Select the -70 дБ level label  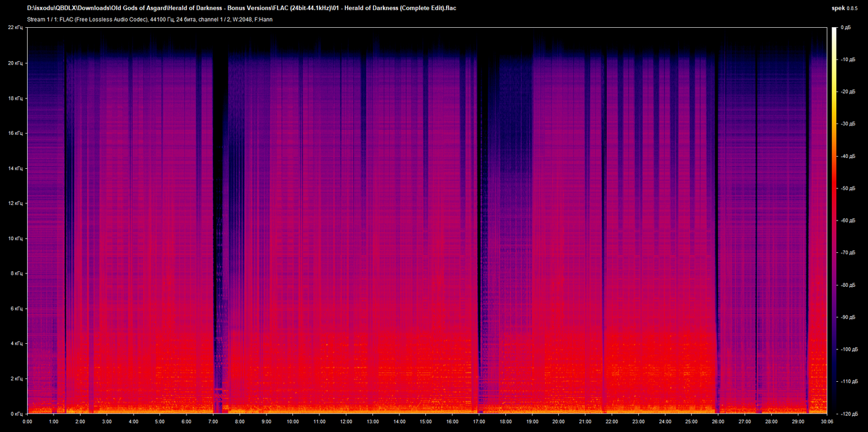(x=848, y=253)
